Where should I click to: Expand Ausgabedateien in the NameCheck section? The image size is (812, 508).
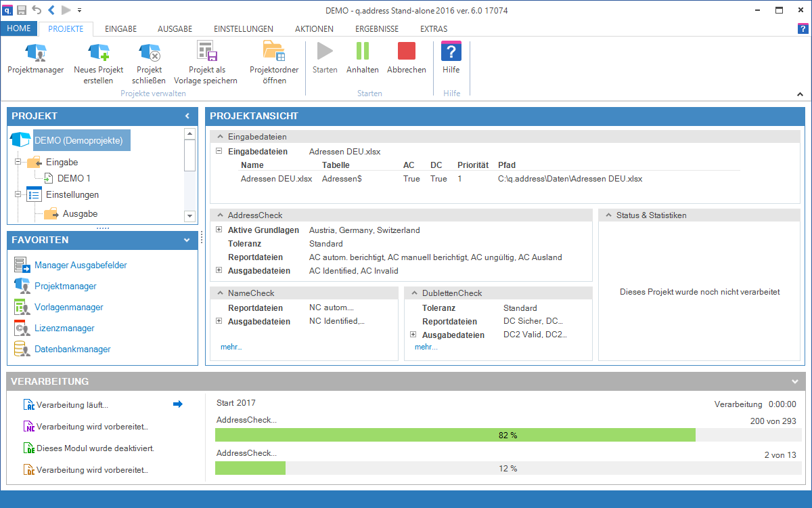coord(219,321)
